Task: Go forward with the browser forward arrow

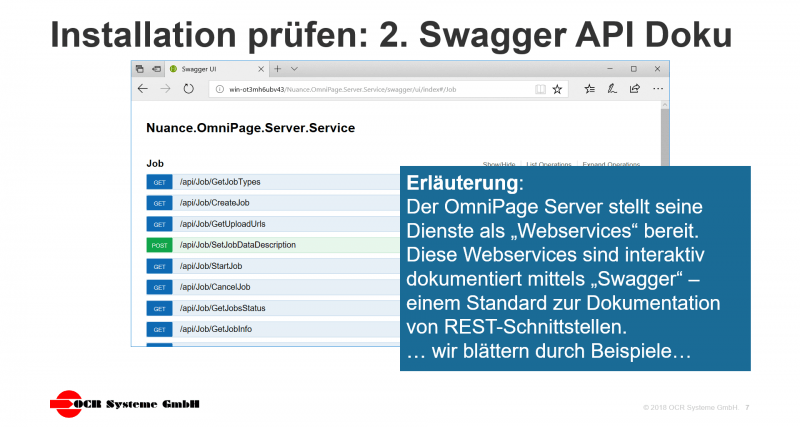Action: [165, 89]
